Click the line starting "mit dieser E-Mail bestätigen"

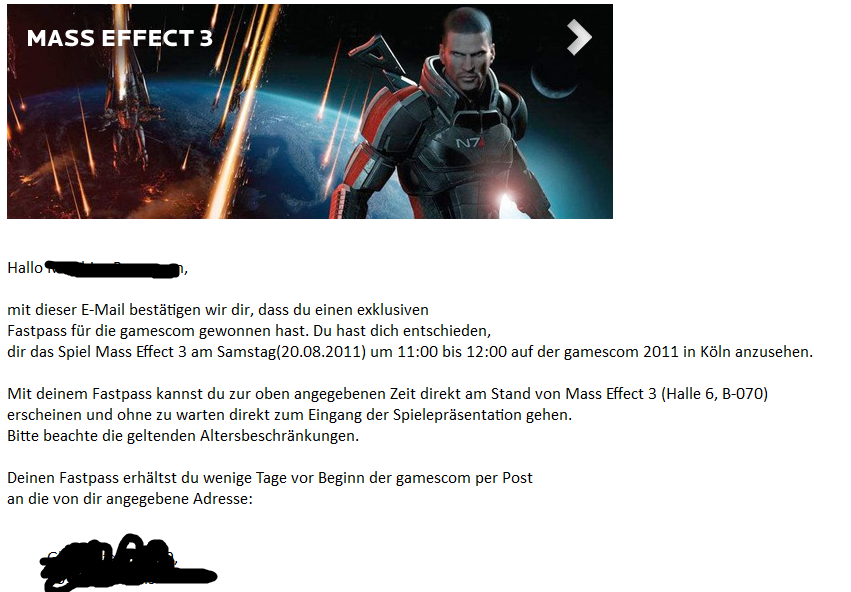tap(218, 310)
